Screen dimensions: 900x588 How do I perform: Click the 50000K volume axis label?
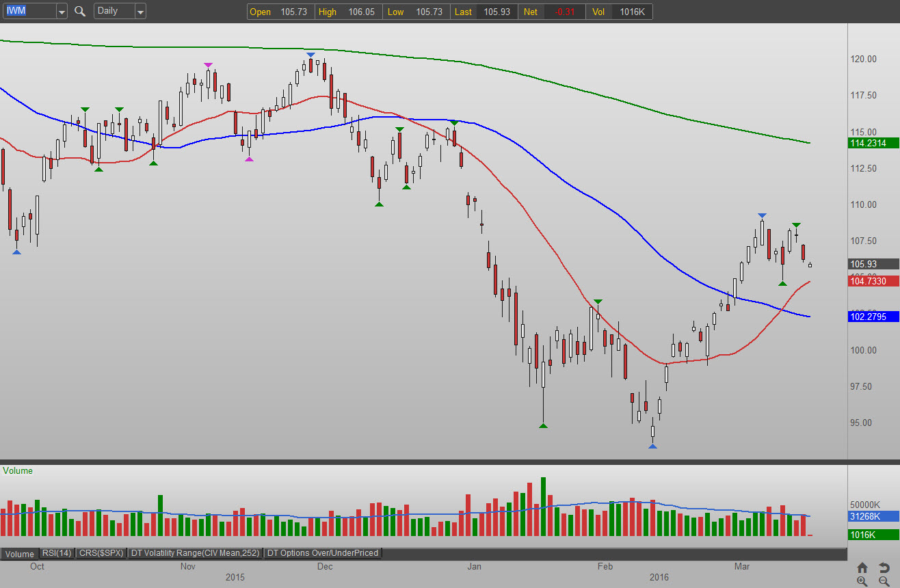tap(865, 505)
